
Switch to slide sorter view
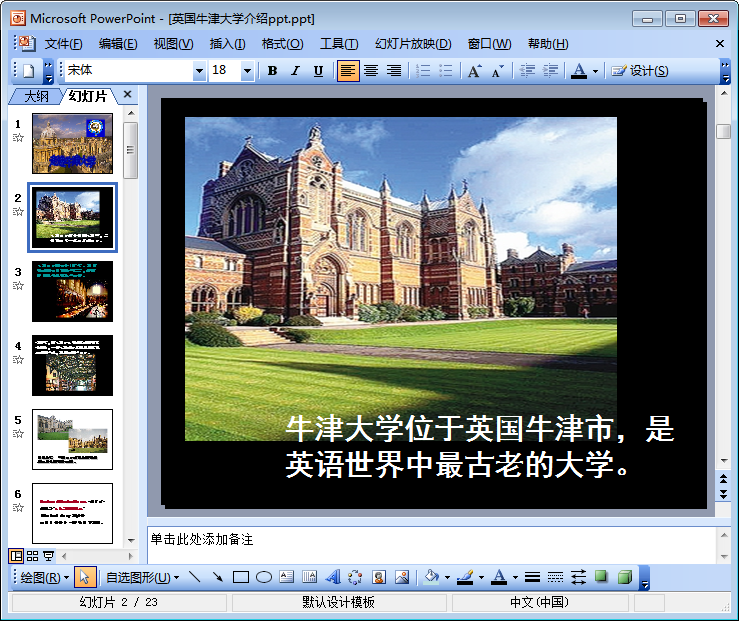(32, 556)
